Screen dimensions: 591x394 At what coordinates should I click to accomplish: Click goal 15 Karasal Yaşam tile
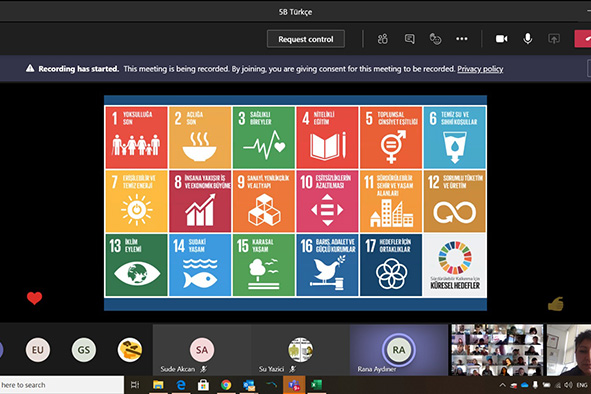[x=264, y=265]
